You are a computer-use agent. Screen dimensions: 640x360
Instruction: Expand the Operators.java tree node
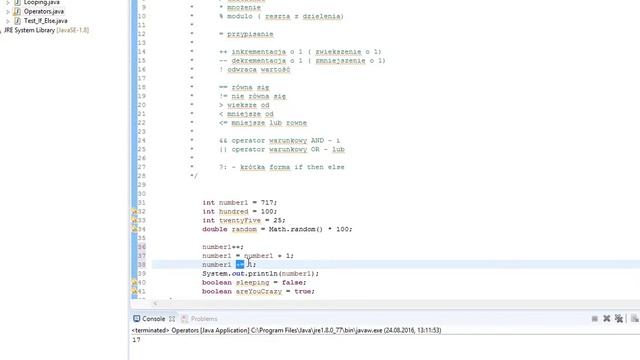pyautogui.click(x=8, y=12)
